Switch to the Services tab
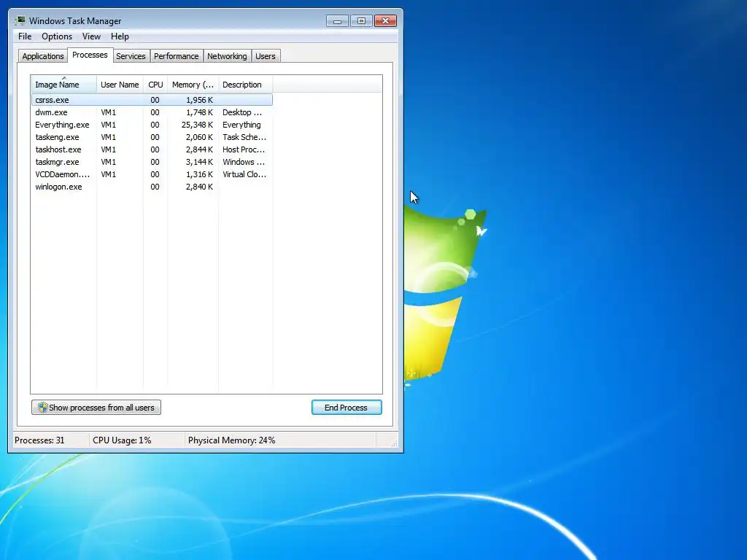 pos(131,56)
